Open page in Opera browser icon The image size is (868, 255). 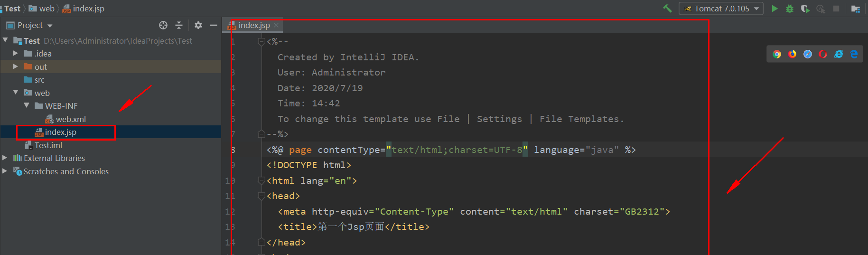(x=823, y=54)
